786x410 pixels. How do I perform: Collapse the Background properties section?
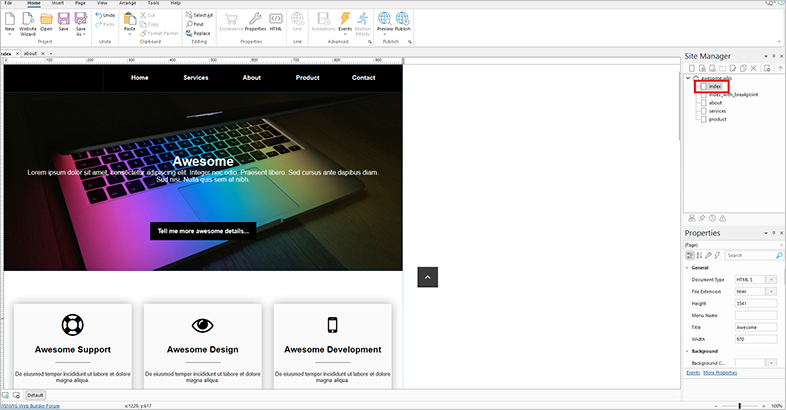687,351
